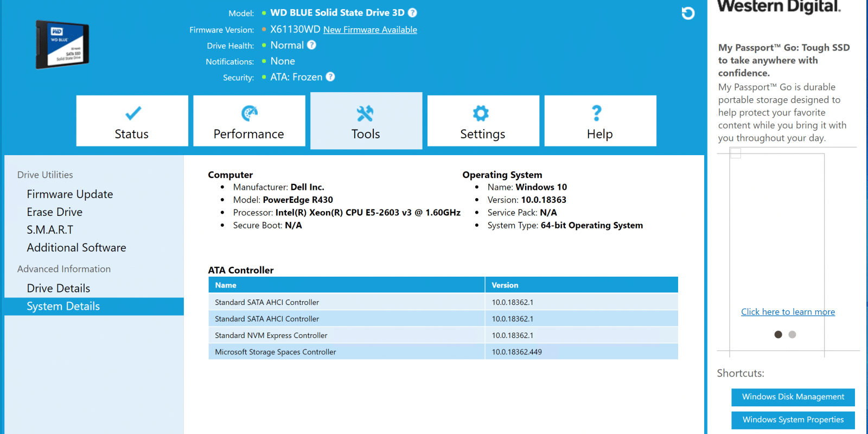Screen dimensions: 868x434
Task: Open Drive Details in sidebar
Action: click(59, 289)
